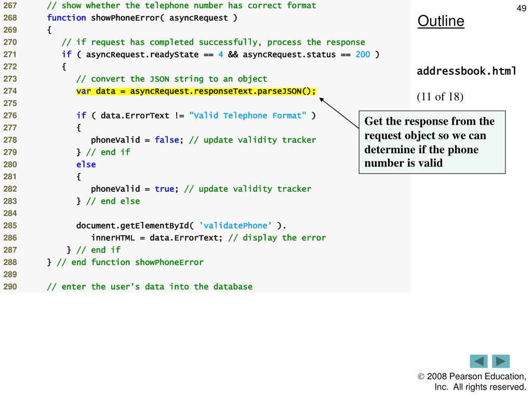Screen dimensions: 532x399
Task: Click phoneValid = false statement
Action: (x=137, y=140)
